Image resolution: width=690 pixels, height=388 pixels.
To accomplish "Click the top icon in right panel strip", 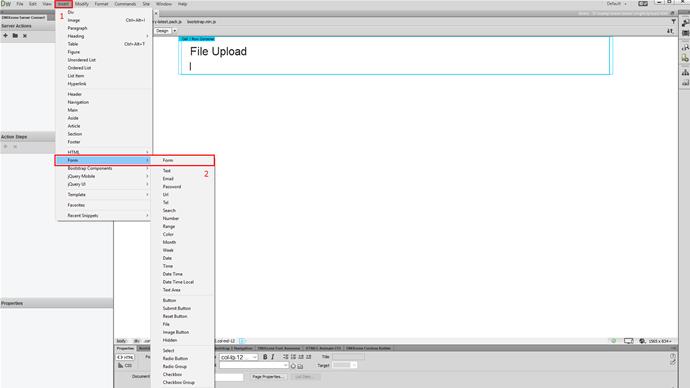I will click(685, 23).
